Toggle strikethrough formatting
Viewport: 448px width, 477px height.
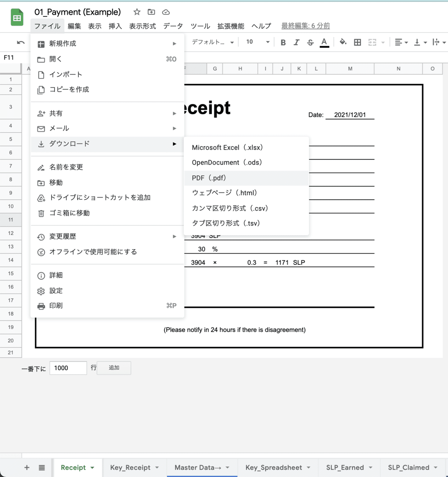tap(310, 42)
